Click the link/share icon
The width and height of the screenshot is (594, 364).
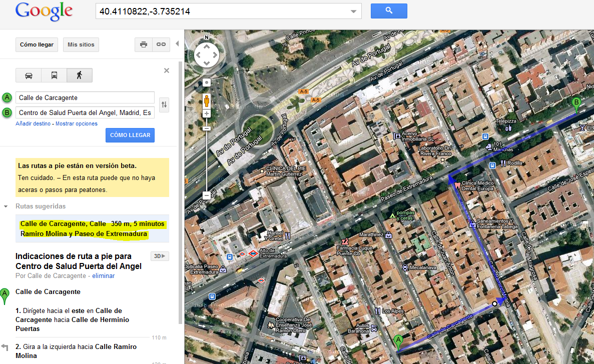coord(161,44)
